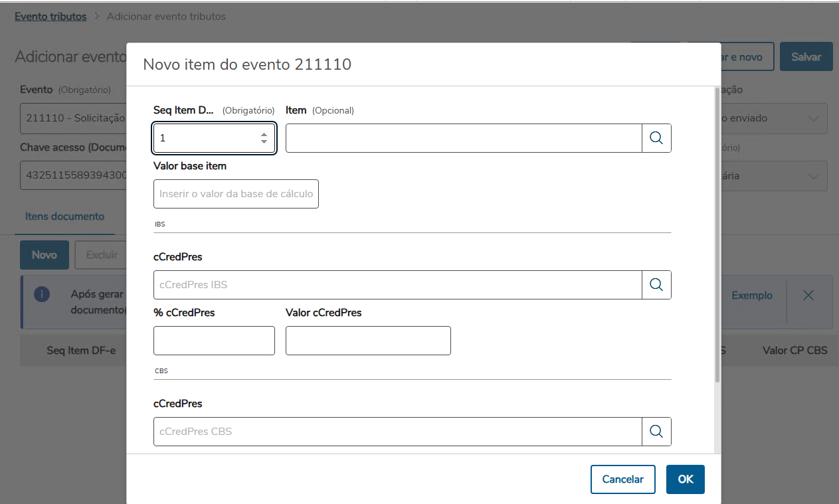Click the Item field search magnifier icon
Screen dimensions: 839x504
coord(656,138)
